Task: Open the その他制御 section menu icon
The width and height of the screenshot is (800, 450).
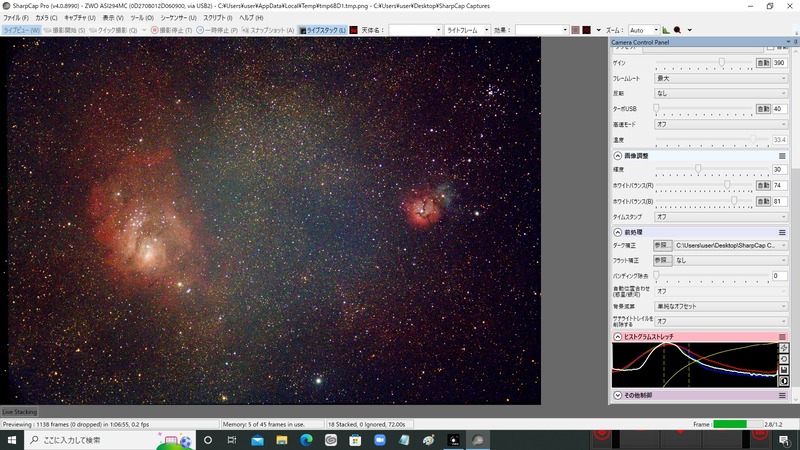Action: pos(782,395)
